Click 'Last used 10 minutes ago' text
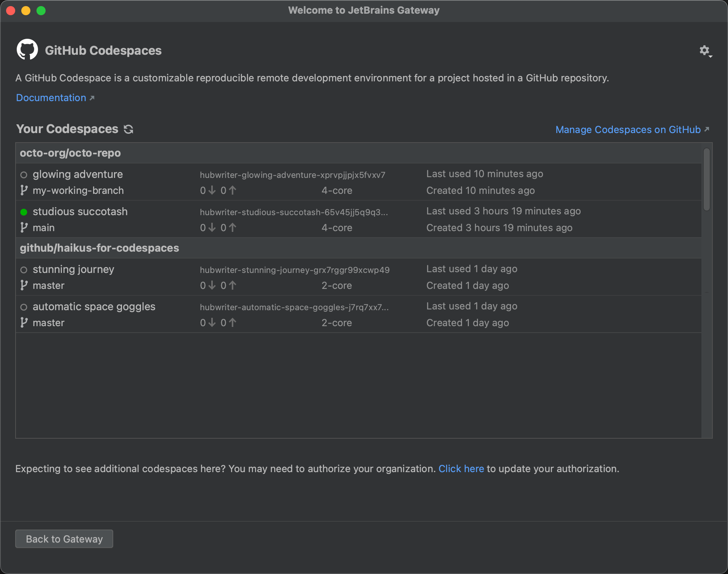 pos(485,174)
